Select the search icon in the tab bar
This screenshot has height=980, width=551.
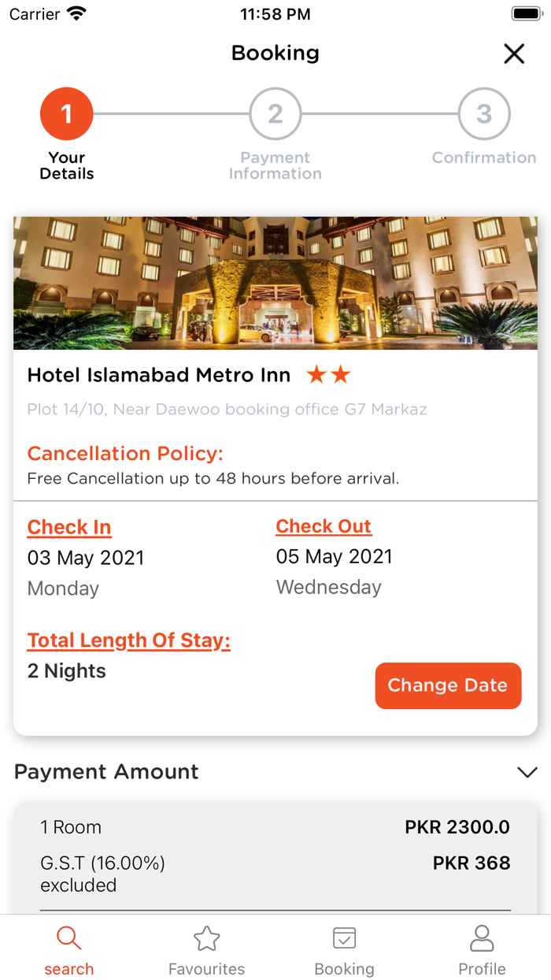coord(68,938)
